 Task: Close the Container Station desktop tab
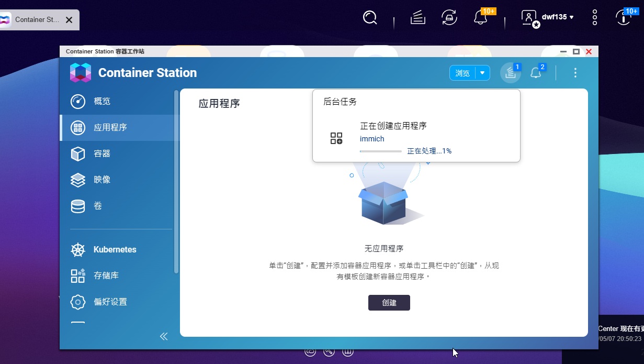pyautogui.click(x=69, y=20)
